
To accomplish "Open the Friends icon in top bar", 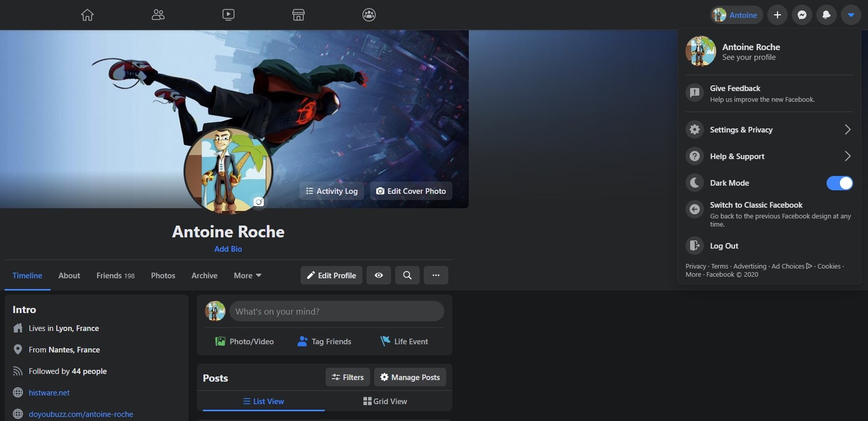I will point(158,15).
